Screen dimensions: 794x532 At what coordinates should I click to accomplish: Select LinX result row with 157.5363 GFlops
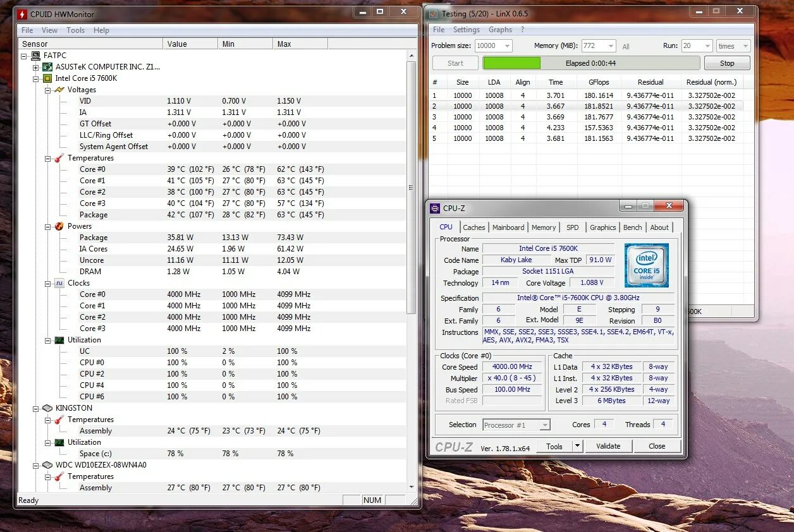click(x=591, y=128)
